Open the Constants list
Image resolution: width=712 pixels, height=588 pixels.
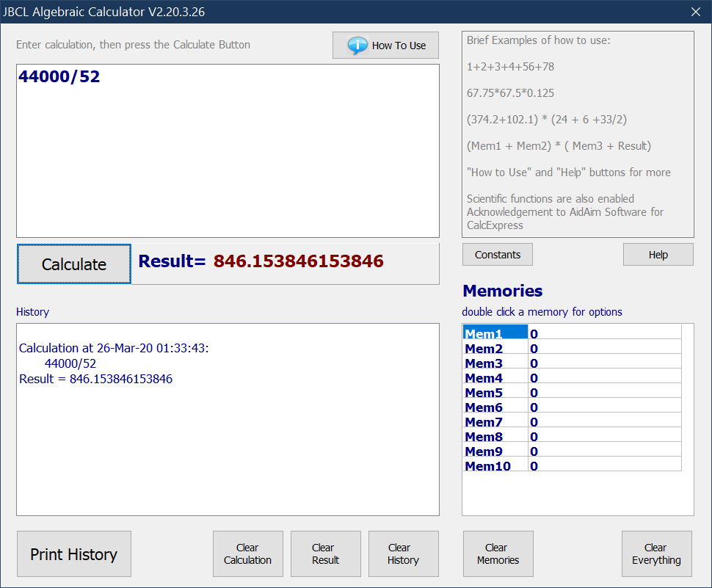click(497, 255)
